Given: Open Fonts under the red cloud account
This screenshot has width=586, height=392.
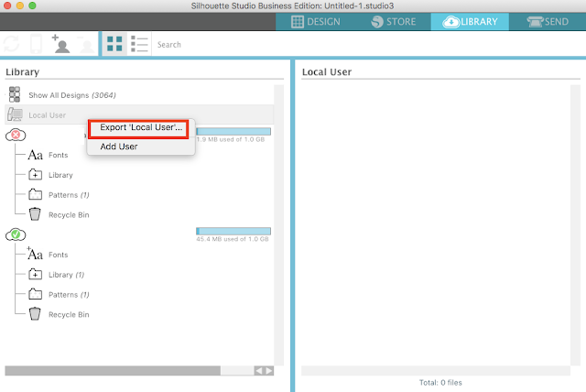Looking at the screenshot, I should click(x=59, y=155).
